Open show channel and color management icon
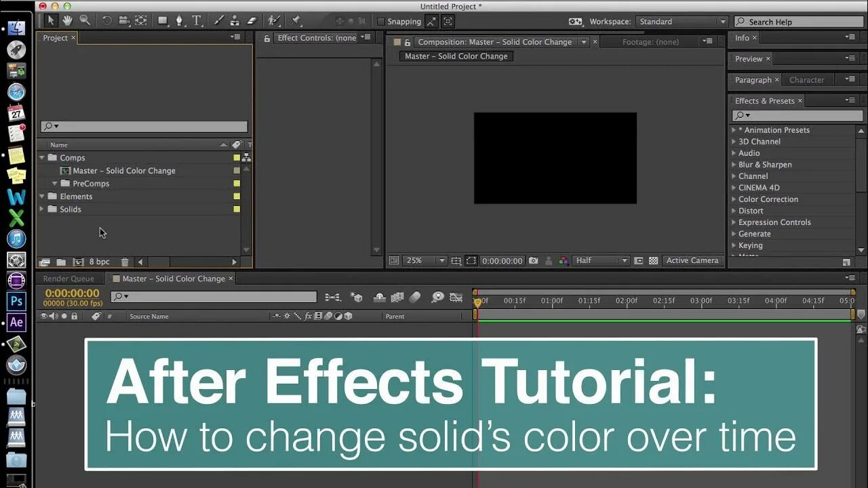 (564, 260)
